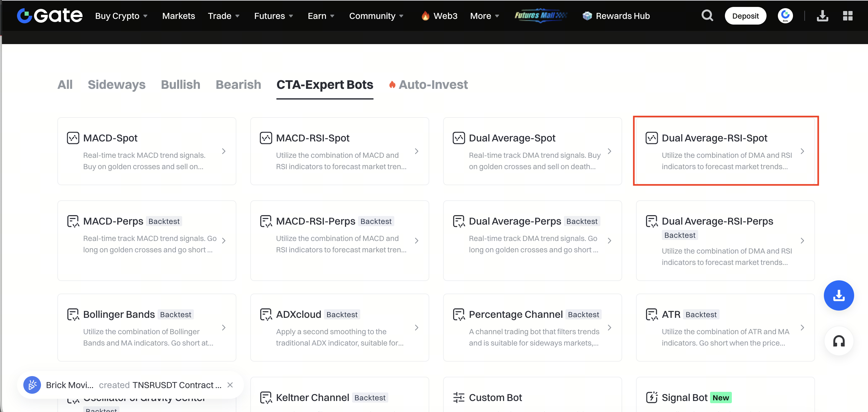The width and height of the screenshot is (868, 412).
Task: Click the Signal Bot icon
Action: 651,398
